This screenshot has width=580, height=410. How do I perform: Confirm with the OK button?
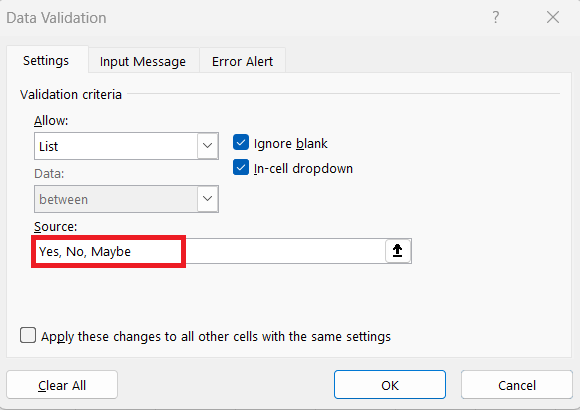pos(390,385)
